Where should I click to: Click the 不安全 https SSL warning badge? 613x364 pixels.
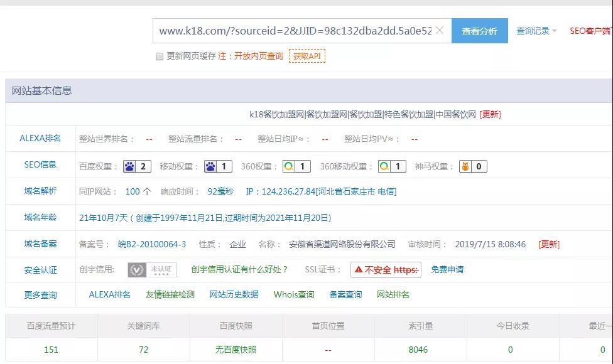click(x=385, y=270)
